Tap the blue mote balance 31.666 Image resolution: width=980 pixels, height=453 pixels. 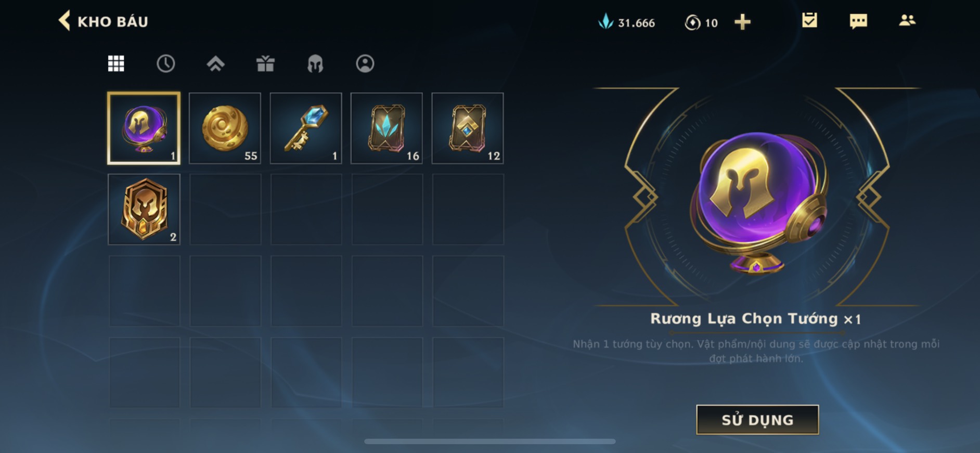pyautogui.click(x=627, y=22)
